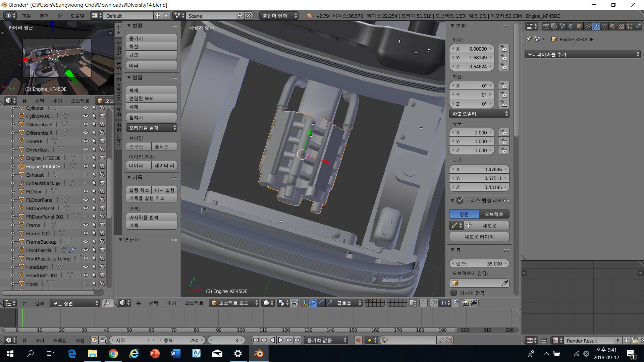Click the 합치기 join button

tap(151, 117)
